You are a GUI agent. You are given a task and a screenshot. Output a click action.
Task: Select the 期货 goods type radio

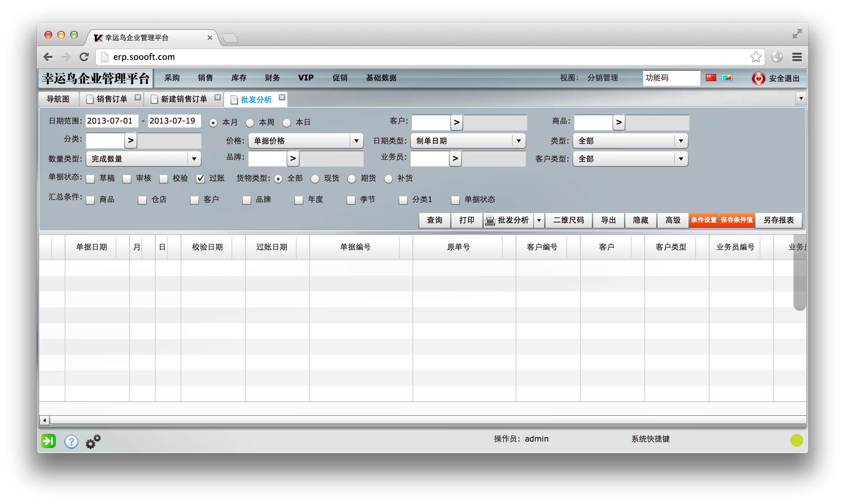[352, 179]
